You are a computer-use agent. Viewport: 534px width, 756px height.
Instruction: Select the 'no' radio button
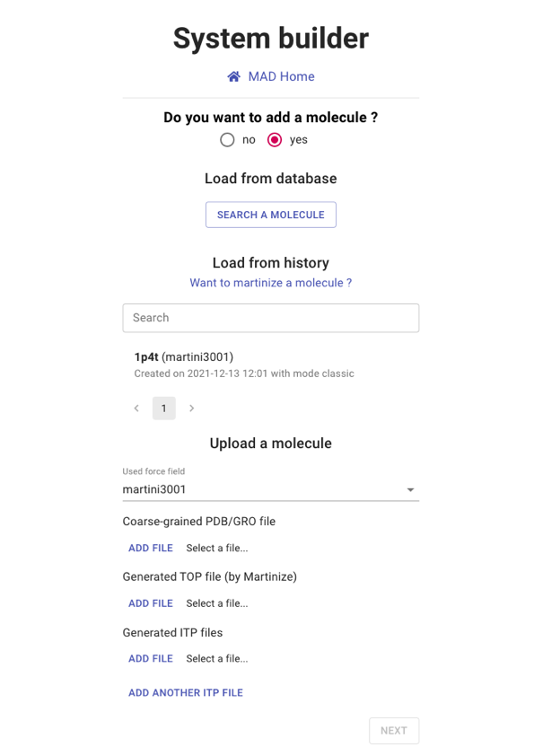coord(227,140)
